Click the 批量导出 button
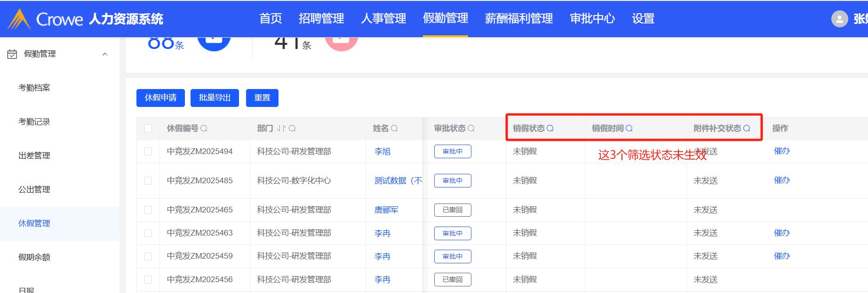 tap(215, 98)
